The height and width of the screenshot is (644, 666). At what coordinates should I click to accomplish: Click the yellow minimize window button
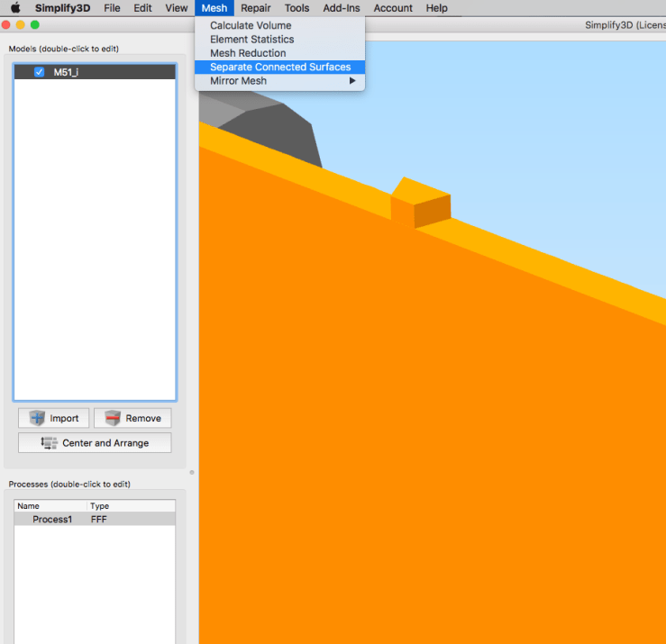[21, 25]
